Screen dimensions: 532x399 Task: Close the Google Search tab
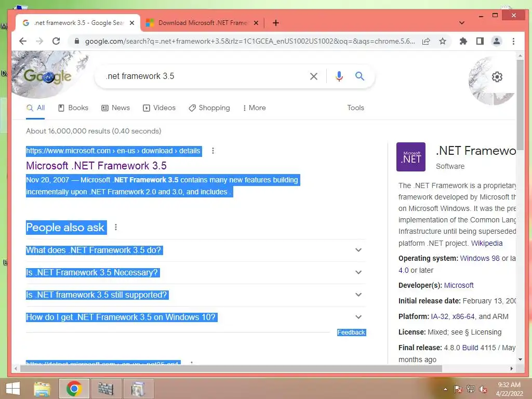pyautogui.click(x=132, y=23)
